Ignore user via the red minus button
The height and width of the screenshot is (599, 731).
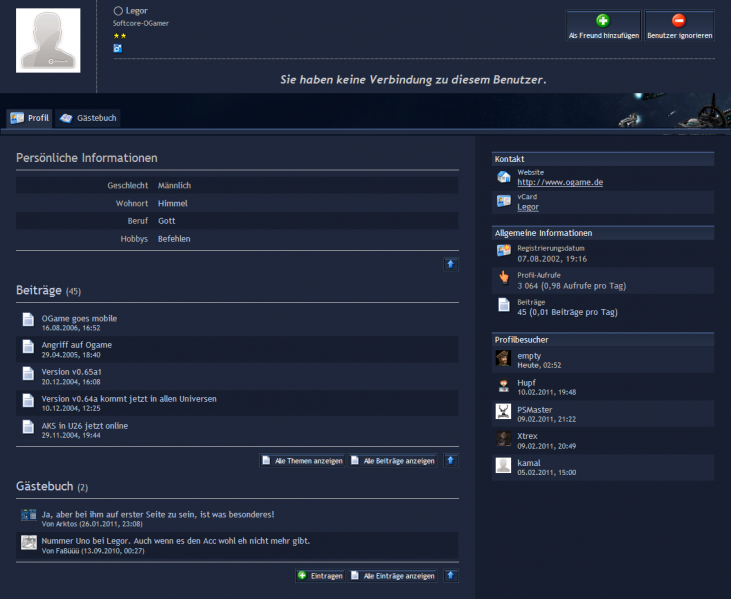pyautogui.click(x=679, y=26)
